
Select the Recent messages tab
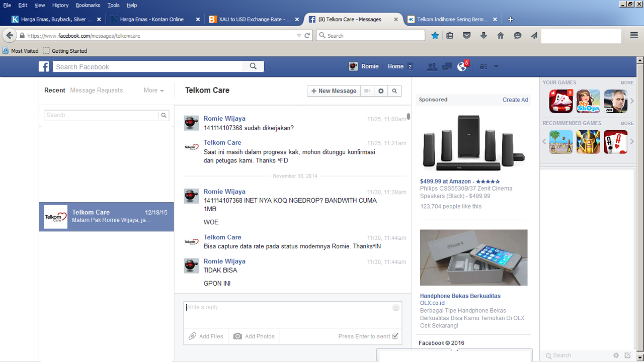point(55,90)
